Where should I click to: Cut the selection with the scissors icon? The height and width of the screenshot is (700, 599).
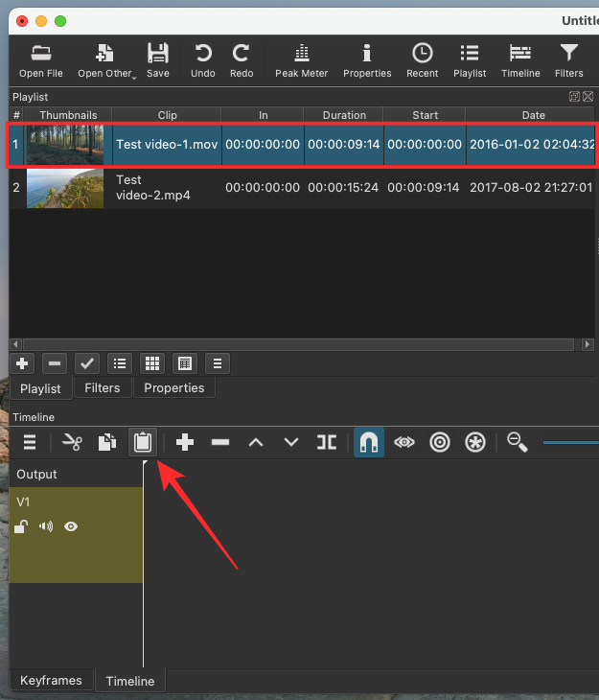tap(72, 442)
